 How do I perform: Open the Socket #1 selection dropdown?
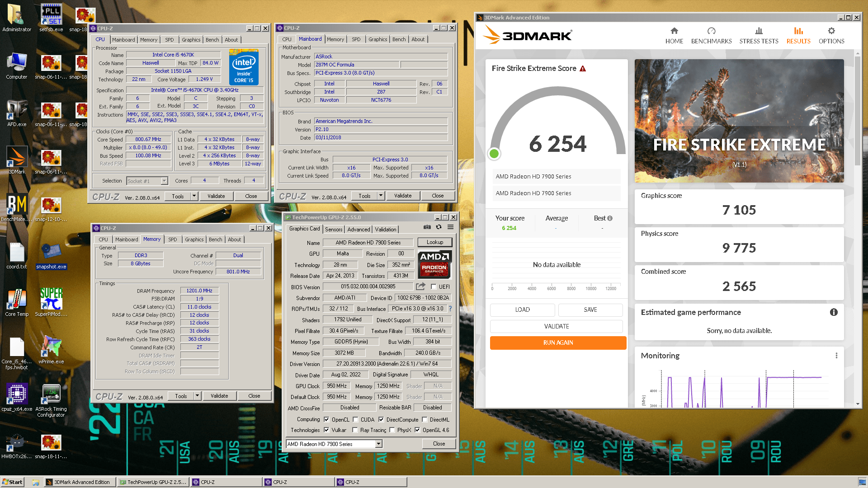pyautogui.click(x=147, y=181)
